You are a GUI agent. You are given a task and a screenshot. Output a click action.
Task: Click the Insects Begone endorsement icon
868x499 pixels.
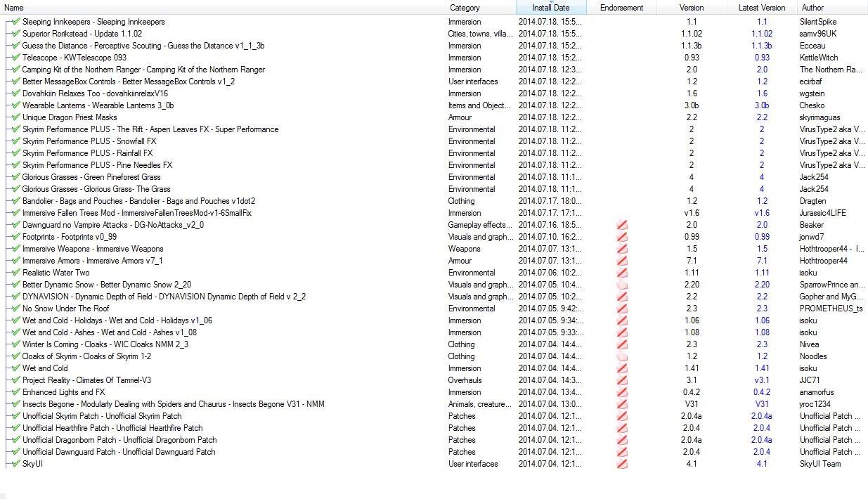(x=621, y=404)
